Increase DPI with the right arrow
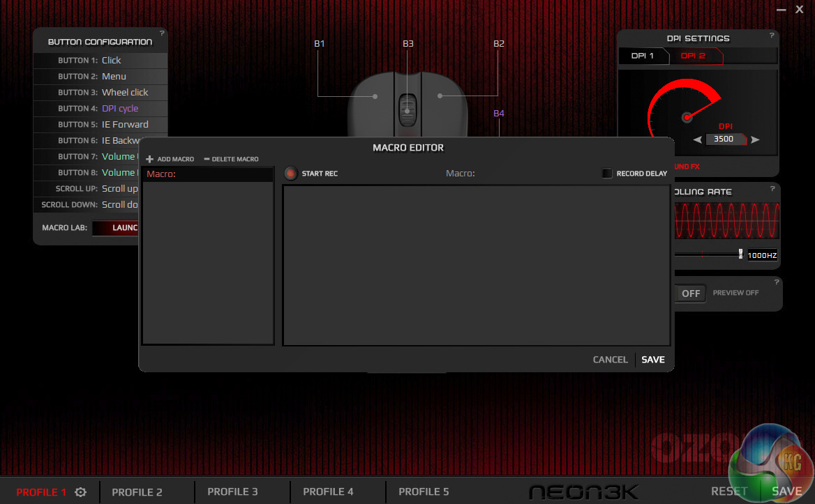Image resolution: width=815 pixels, height=504 pixels. tap(755, 139)
